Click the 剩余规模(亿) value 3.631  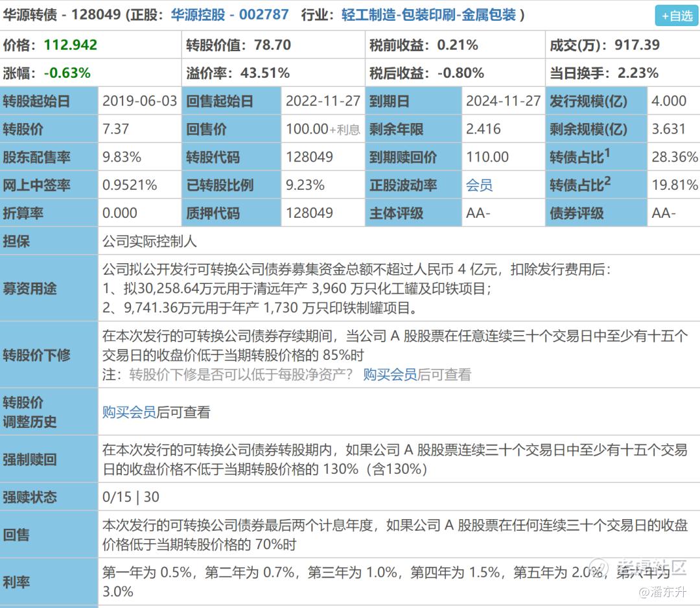tap(668, 129)
